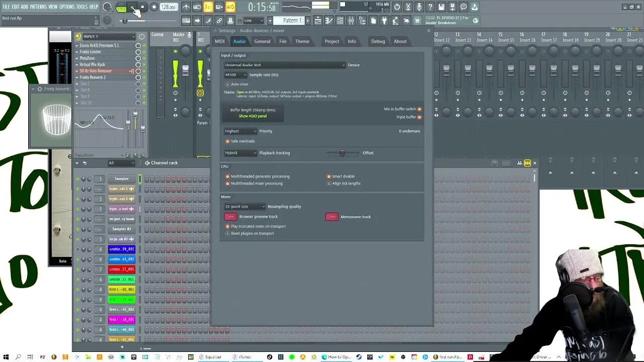This screenshot has width=644, height=362.
Task: Select the 50 Hz Hum Remover slot
Action: (105, 71)
